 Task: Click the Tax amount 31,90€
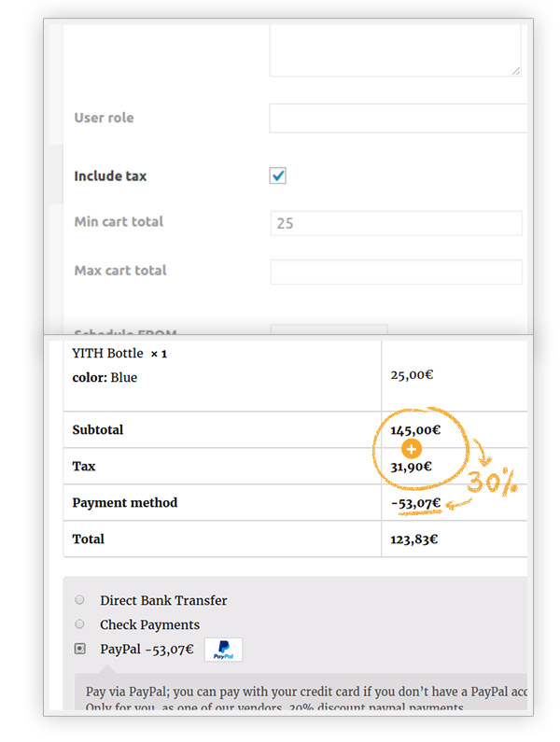[x=411, y=466]
